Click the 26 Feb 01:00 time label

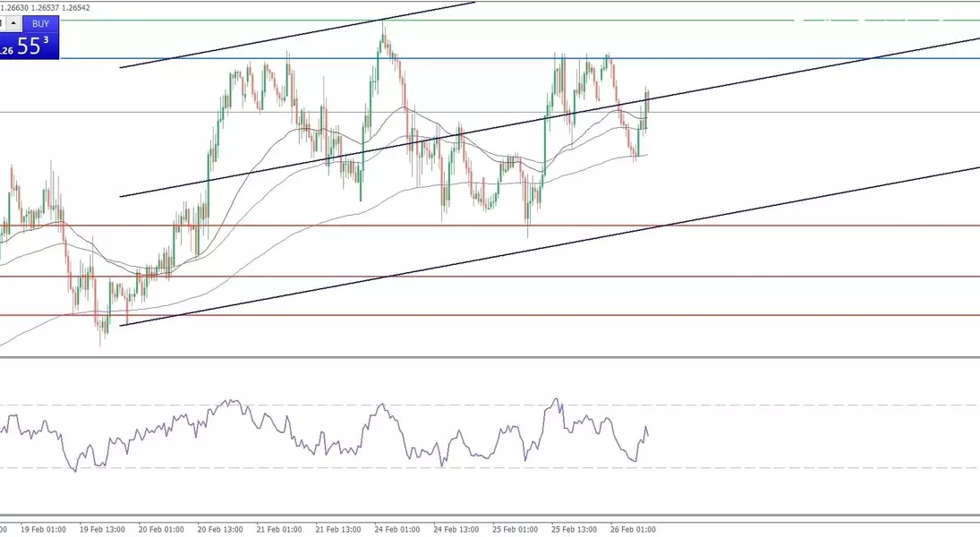[634, 529]
